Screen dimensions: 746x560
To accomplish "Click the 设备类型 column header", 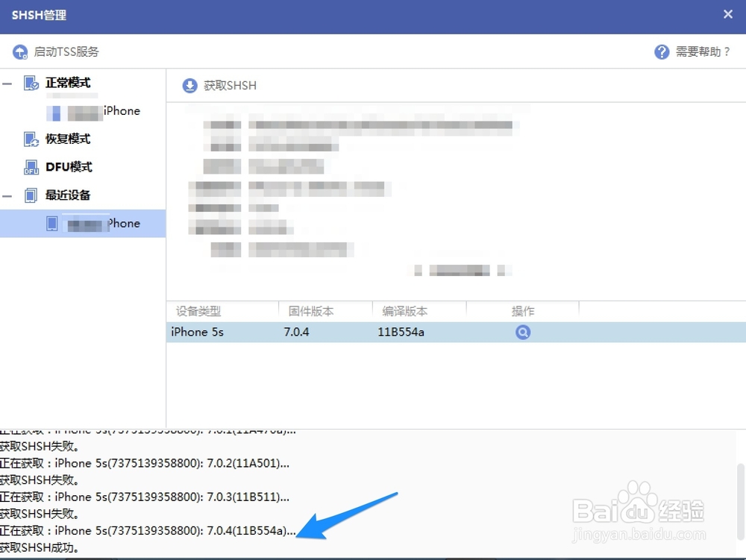I will [198, 312].
